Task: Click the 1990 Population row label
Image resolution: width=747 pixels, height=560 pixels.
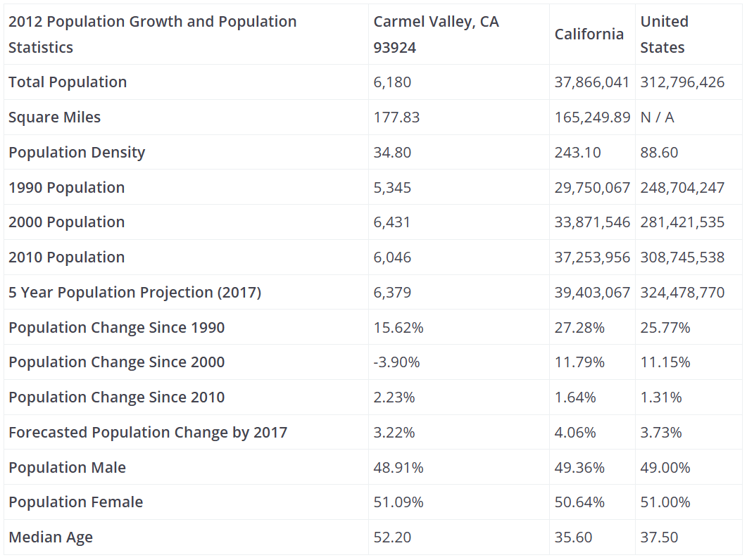Action: coord(67,188)
